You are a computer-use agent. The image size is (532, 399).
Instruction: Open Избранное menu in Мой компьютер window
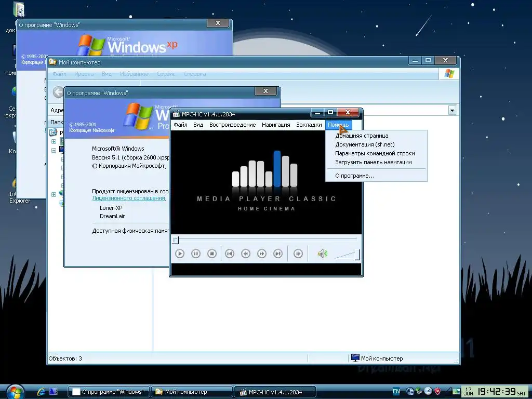click(134, 74)
